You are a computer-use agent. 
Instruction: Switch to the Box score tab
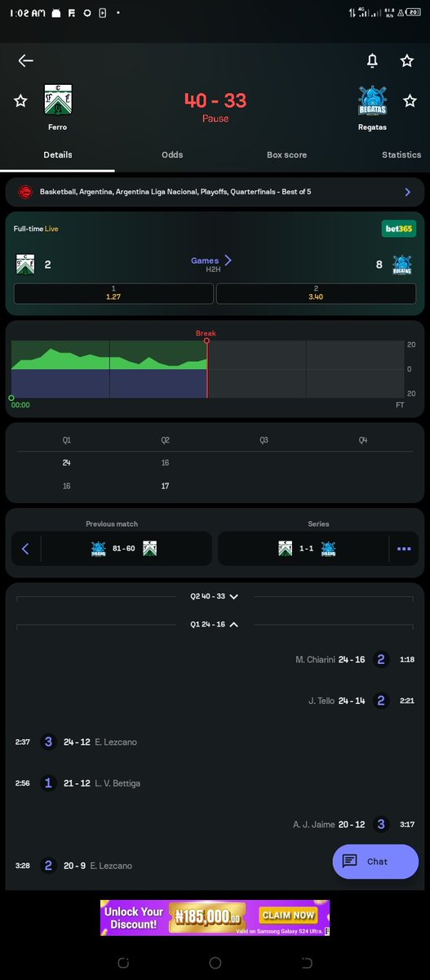click(286, 154)
